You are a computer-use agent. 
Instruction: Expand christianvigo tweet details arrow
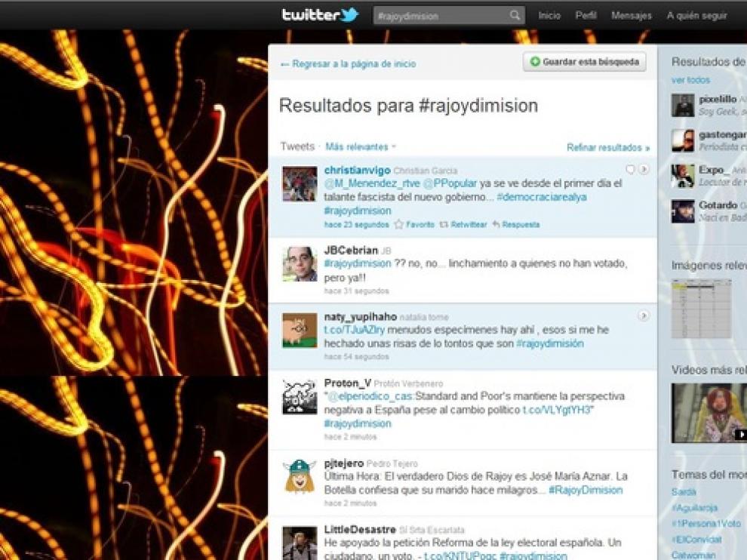pyautogui.click(x=644, y=169)
